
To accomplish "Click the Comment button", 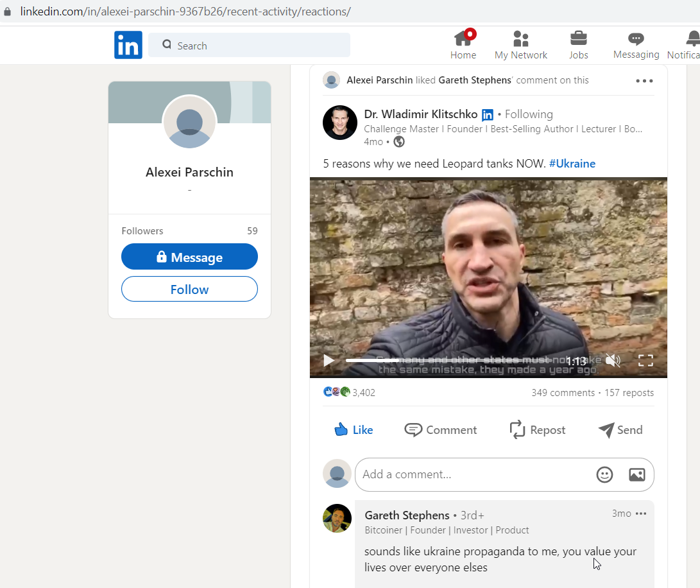I will coord(441,430).
